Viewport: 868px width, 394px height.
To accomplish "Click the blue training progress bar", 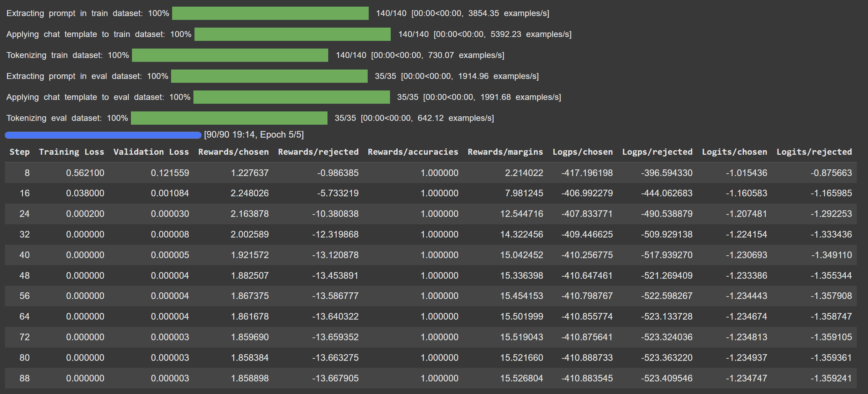I will pyautogui.click(x=103, y=135).
